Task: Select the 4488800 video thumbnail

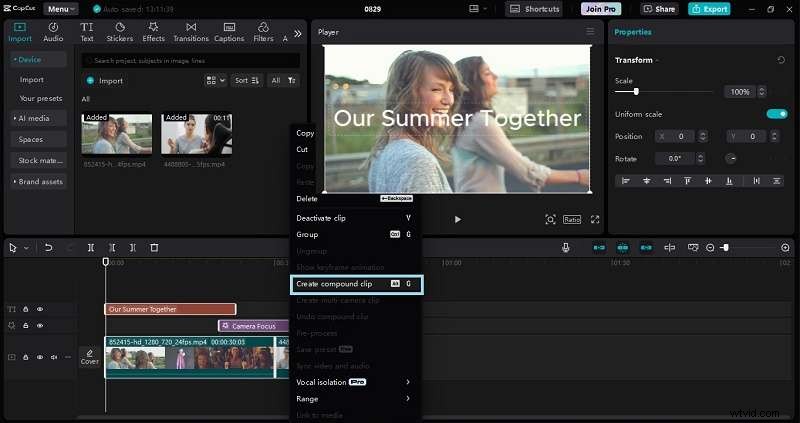Action: tap(196, 134)
